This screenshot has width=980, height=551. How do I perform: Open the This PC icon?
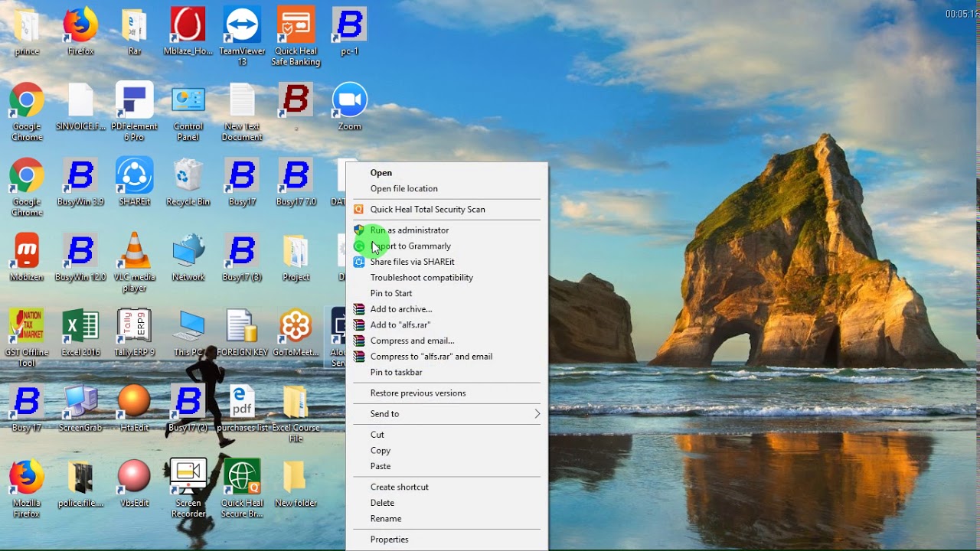pos(188,333)
